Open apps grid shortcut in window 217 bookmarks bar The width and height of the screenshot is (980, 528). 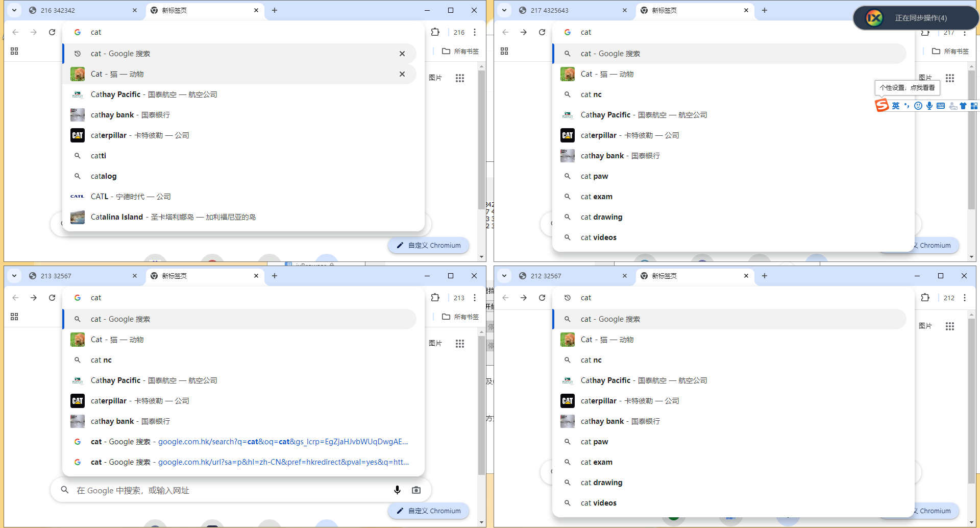coord(504,51)
